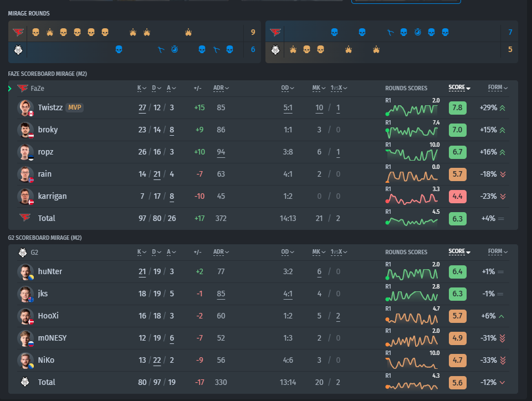Click NiKo rounds scores sparkline
The height and width of the screenshot is (401, 532).
pyautogui.click(x=412, y=362)
